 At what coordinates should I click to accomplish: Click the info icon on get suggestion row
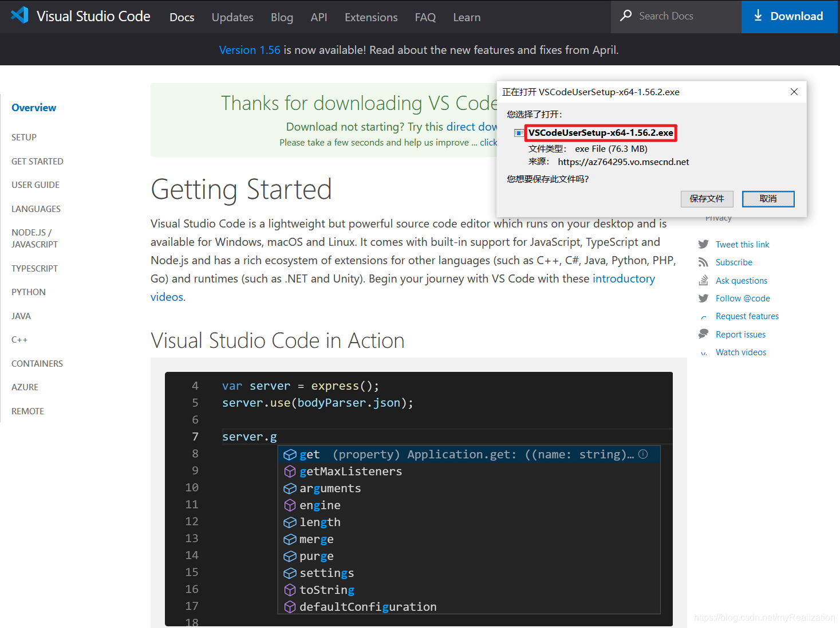pyautogui.click(x=643, y=454)
